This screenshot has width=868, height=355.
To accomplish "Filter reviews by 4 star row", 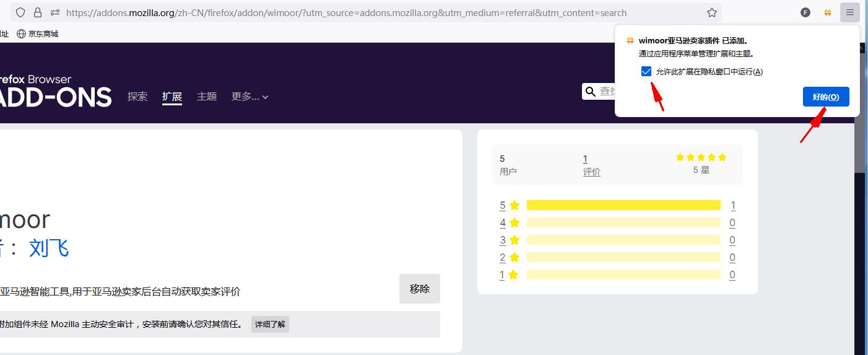I will [617, 222].
